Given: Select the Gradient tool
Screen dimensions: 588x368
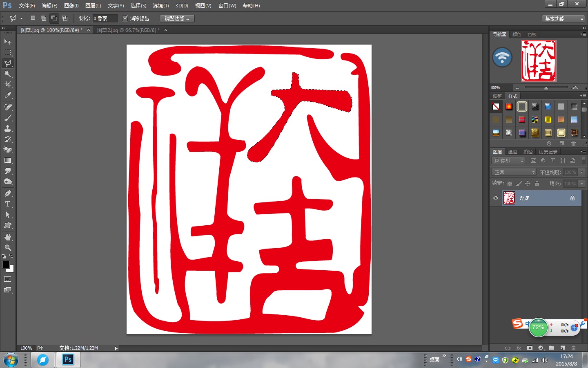Looking at the screenshot, I should [8, 160].
